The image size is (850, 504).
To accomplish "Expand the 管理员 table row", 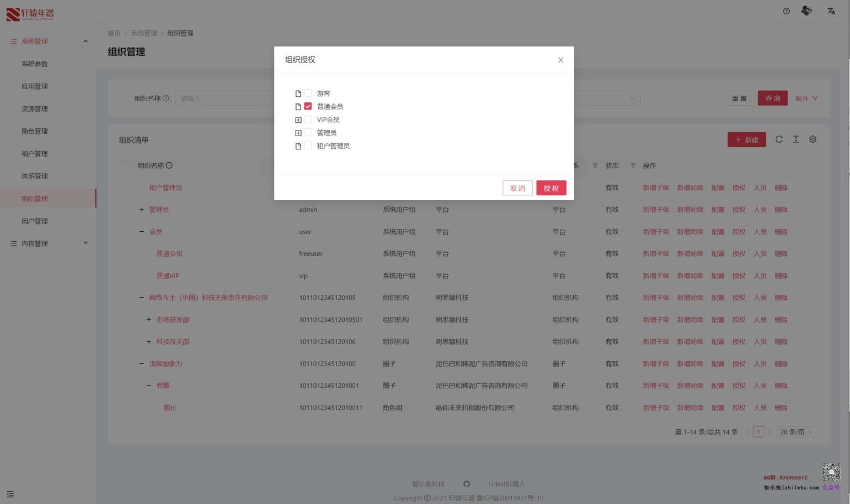I will 142,210.
